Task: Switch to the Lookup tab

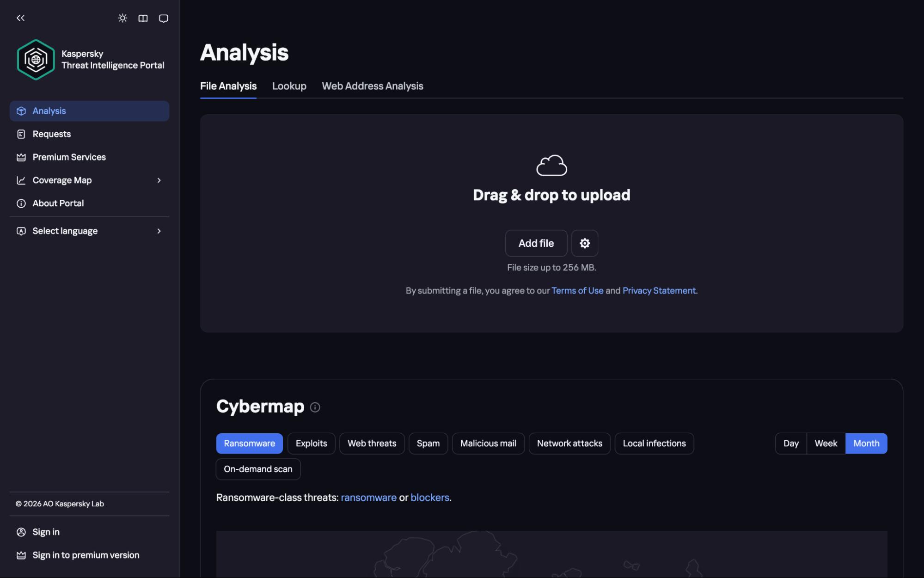Action: 289,86
